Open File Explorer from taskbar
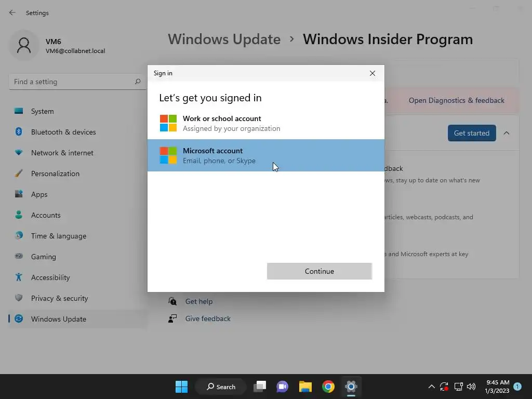 pos(305,387)
